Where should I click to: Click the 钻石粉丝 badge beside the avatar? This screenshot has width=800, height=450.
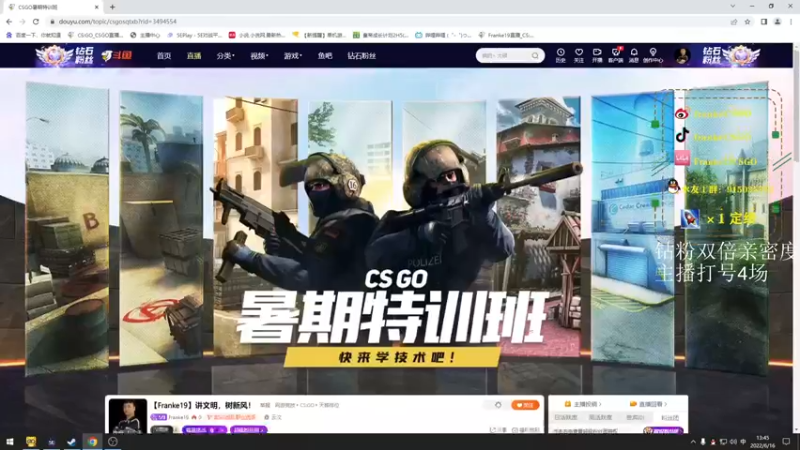tap(731, 55)
